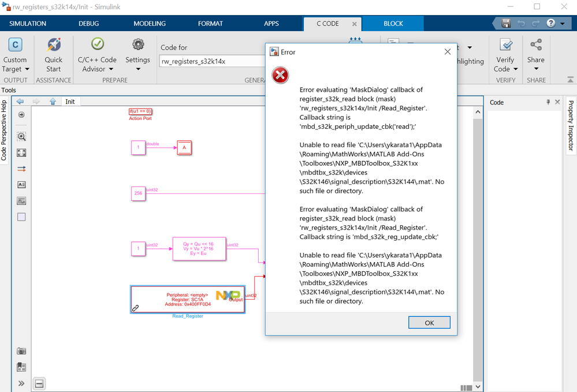Click the canvas scrollbar up arrow

(478, 111)
